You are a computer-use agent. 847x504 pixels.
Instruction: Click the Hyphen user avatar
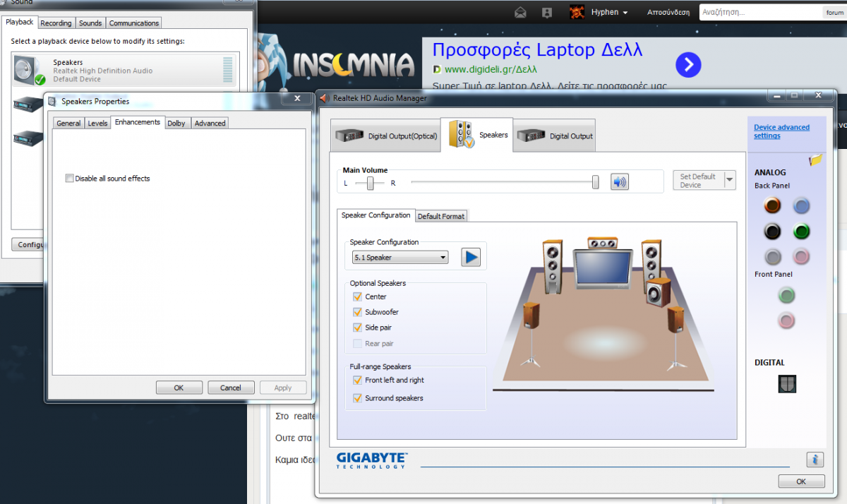577,12
